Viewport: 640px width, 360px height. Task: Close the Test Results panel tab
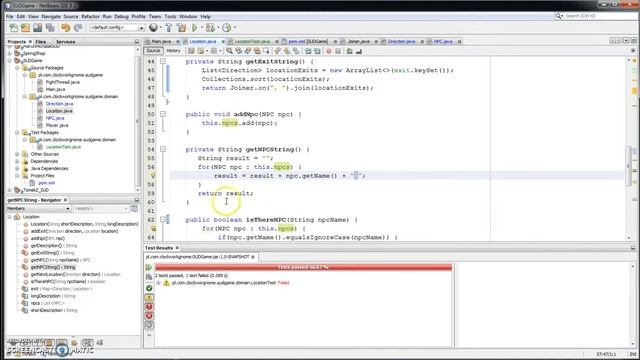[177, 248]
